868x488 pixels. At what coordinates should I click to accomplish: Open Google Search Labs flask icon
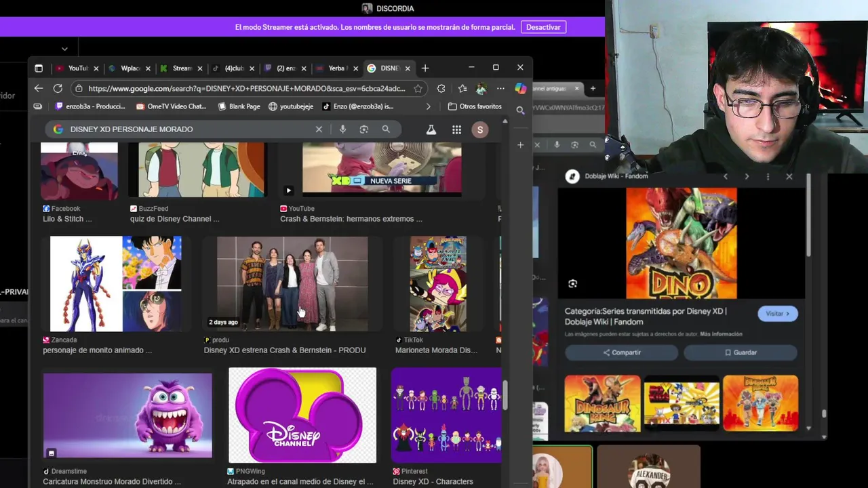coord(431,129)
